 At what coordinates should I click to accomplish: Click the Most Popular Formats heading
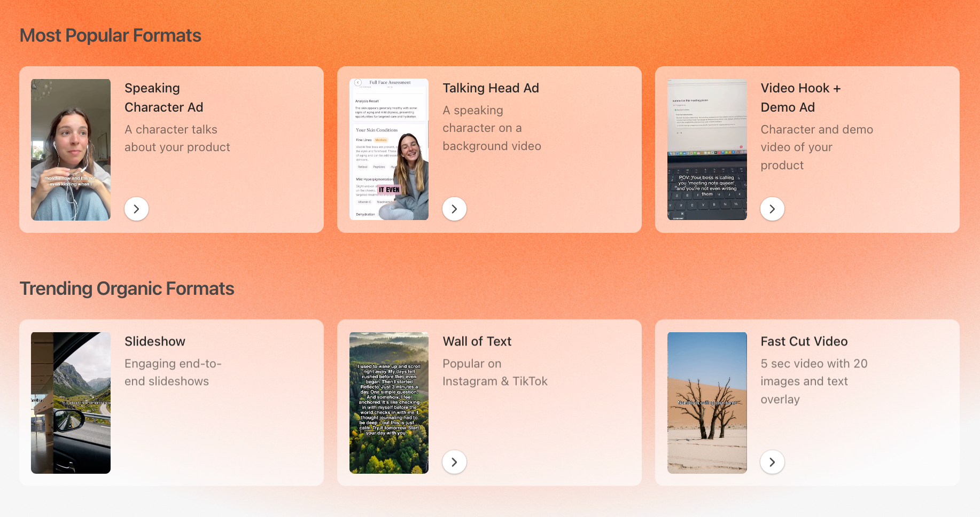coord(111,36)
